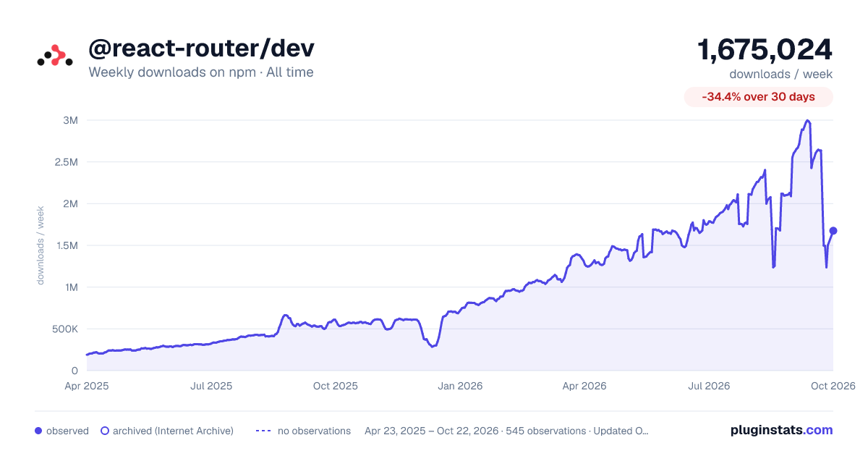Click the Oct 2026 x-axis label
The image size is (868, 456).
click(833, 386)
